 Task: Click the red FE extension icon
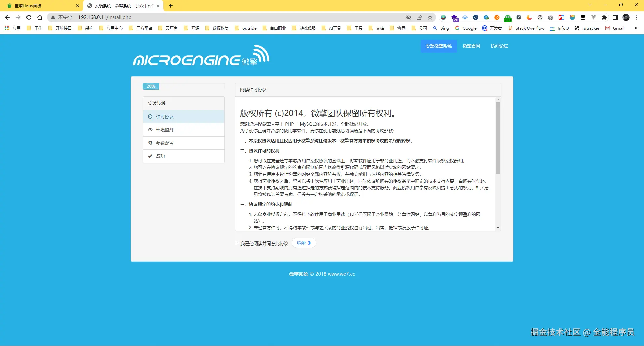tap(561, 17)
